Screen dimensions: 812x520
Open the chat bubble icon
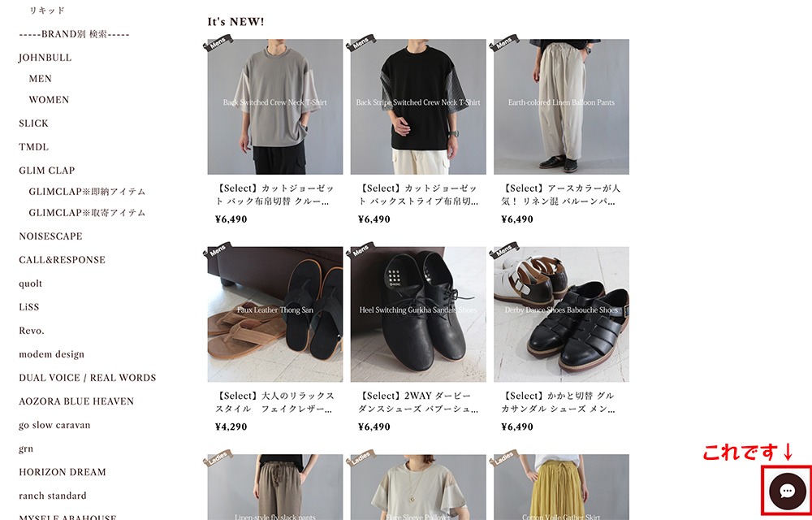787,491
